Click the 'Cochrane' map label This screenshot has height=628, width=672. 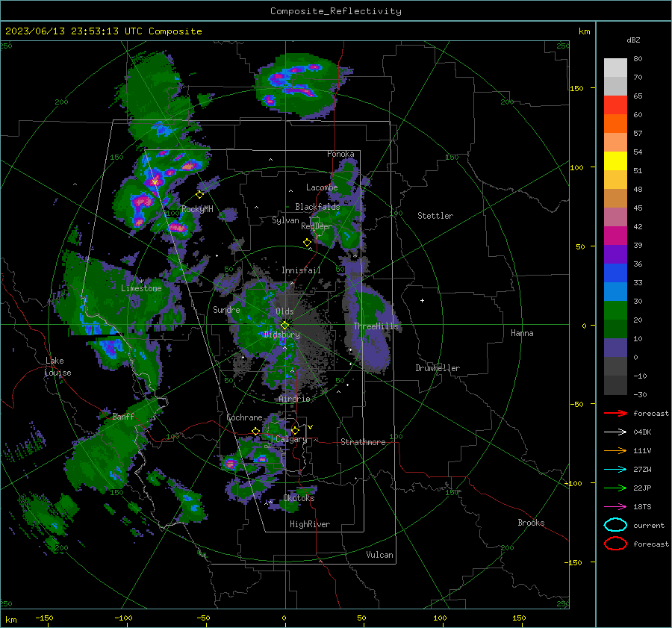[244, 417]
